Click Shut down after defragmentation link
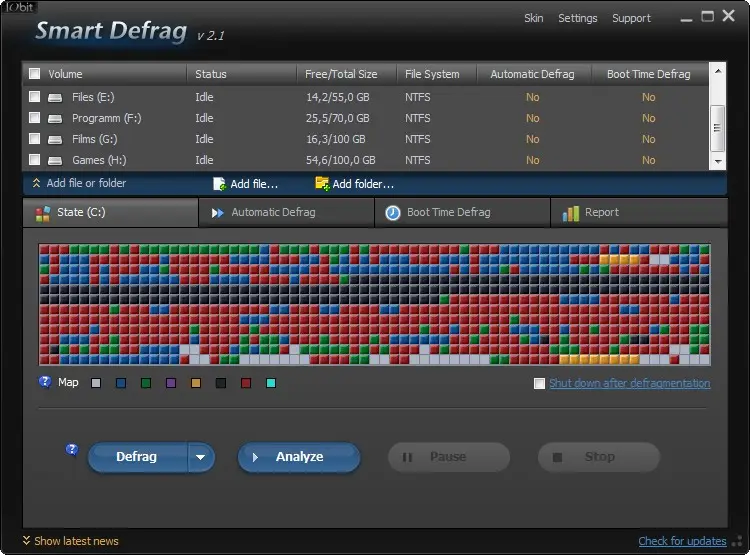750x555 pixels. tap(629, 383)
